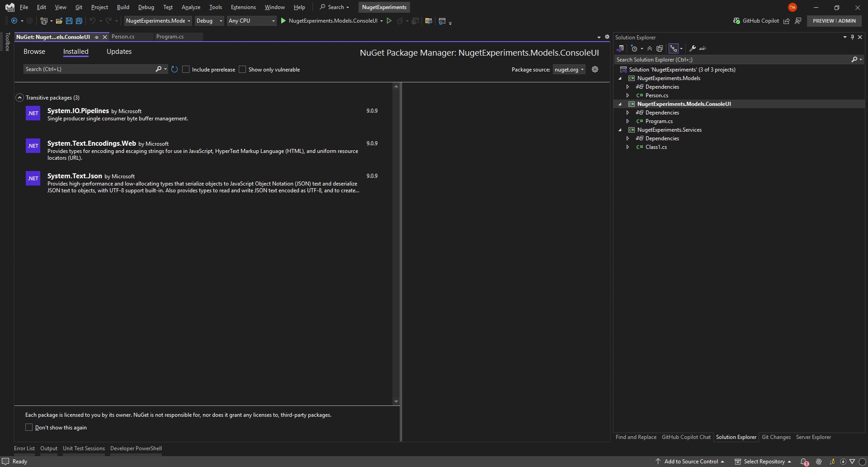Click Add to Source Control
868x467 pixels.
[690, 462]
